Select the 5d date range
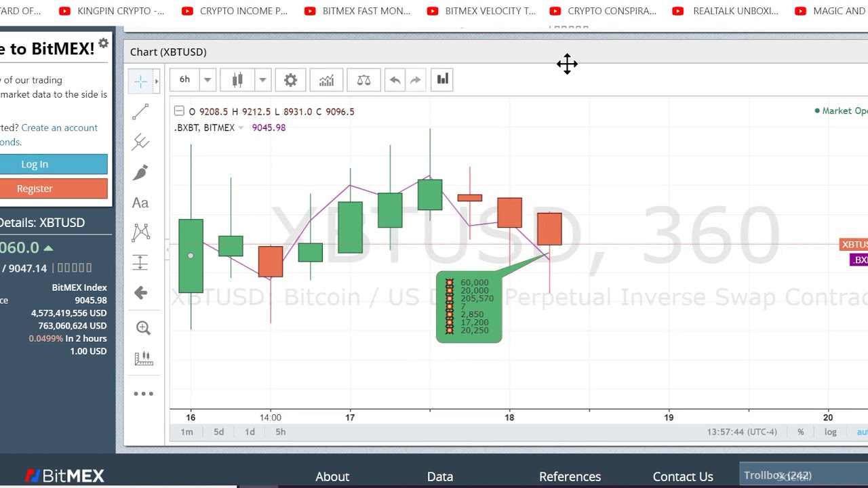This screenshot has height=488, width=868. (x=218, y=432)
